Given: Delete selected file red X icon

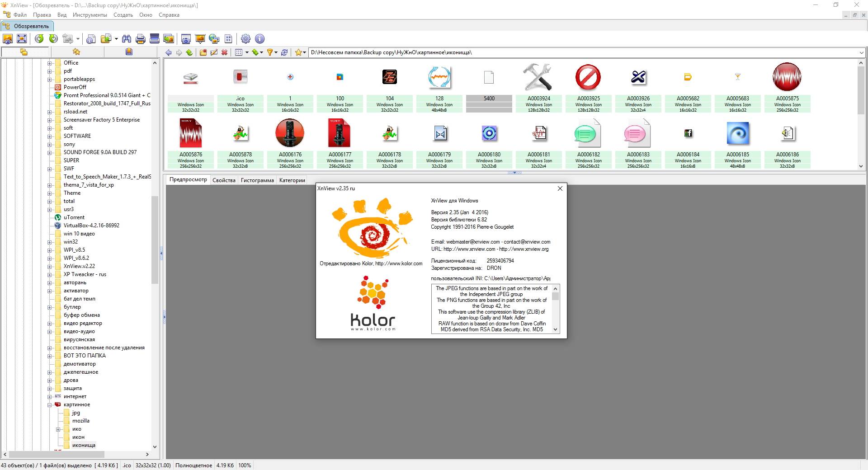Looking at the screenshot, I should tap(224, 52).
